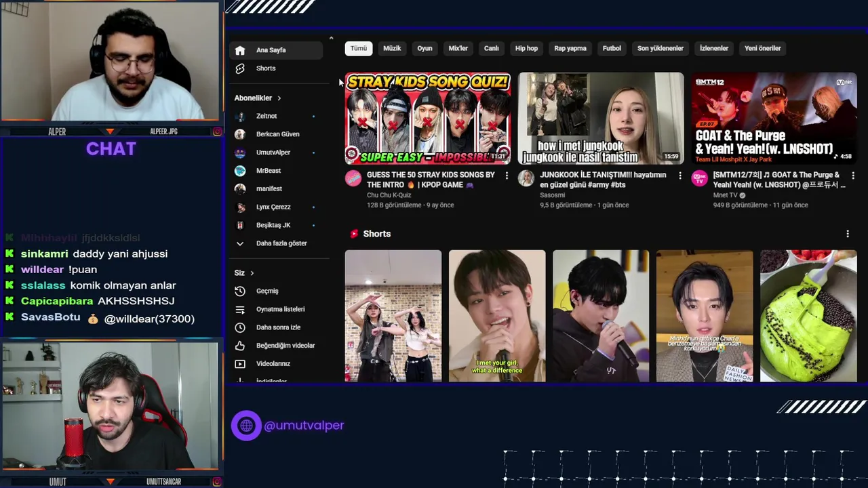Open Geçmiş history icon
868x488 pixels.
pos(239,291)
